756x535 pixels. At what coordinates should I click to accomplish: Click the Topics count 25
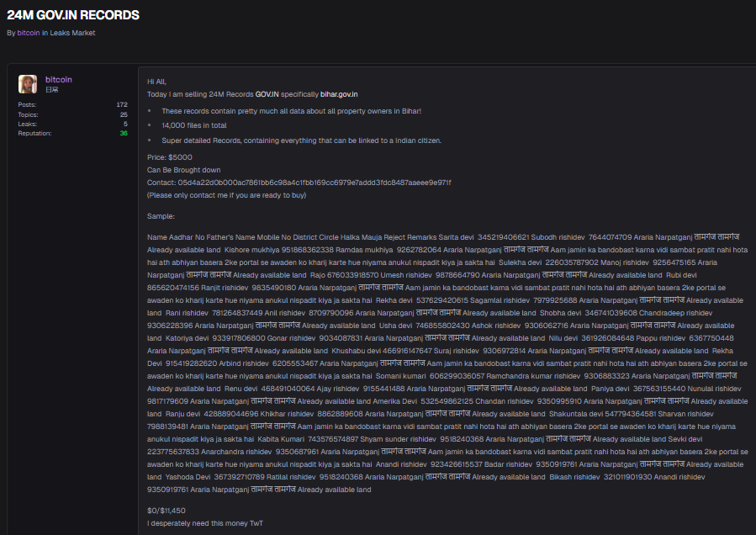124,114
